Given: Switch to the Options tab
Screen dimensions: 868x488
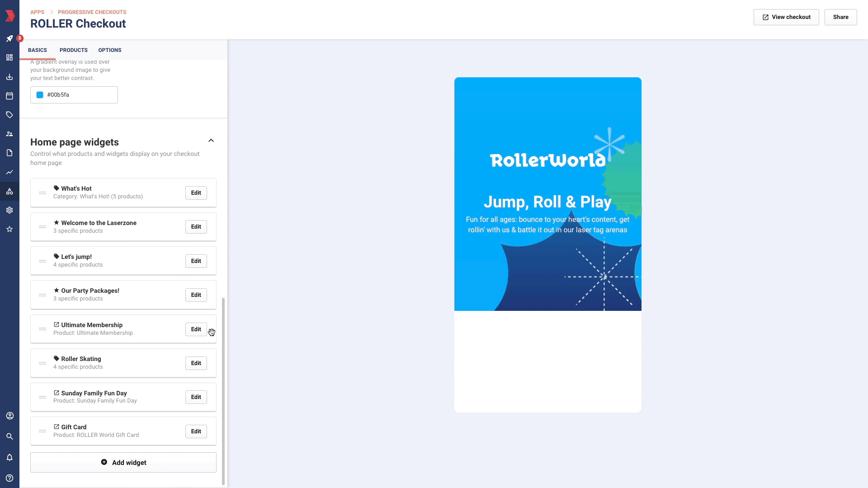Looking at the screenshot, I should 110,50.
